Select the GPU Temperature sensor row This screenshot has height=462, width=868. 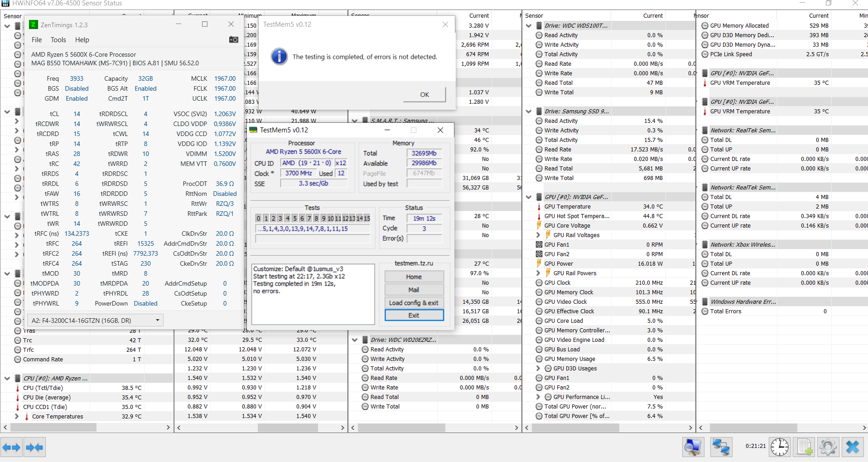pyautogui.click(x=567, y=207)
